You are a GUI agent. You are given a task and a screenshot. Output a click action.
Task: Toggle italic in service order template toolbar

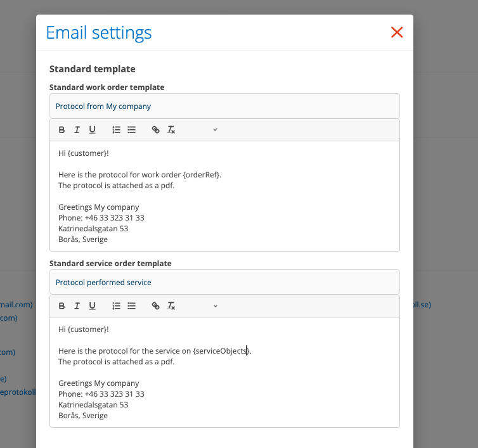tap(77, 306)
